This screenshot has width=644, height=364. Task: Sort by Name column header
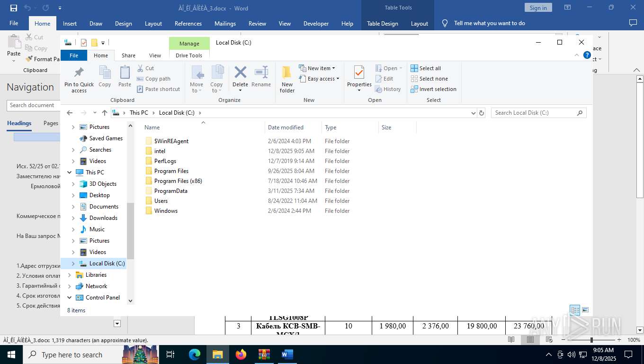coord(203,127)
